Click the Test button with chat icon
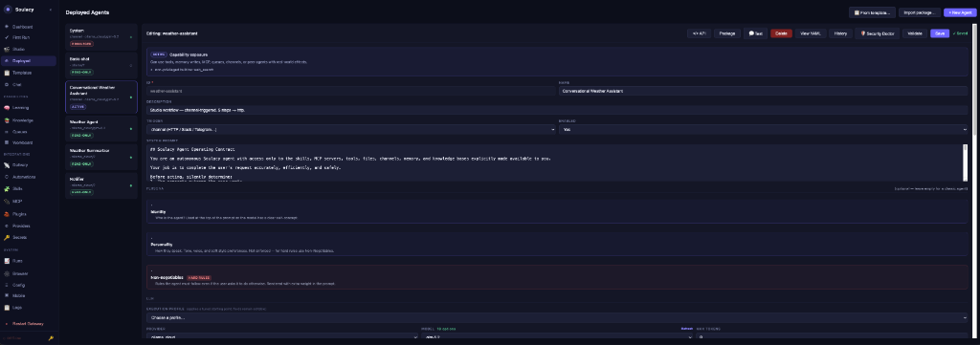 coord(756,33)
